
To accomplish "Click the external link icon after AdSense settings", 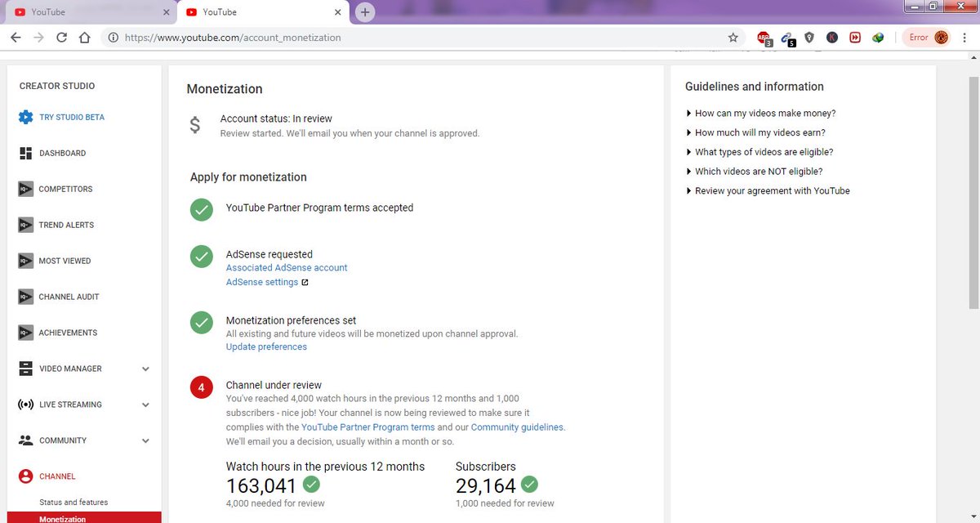I will coord(305,283).
